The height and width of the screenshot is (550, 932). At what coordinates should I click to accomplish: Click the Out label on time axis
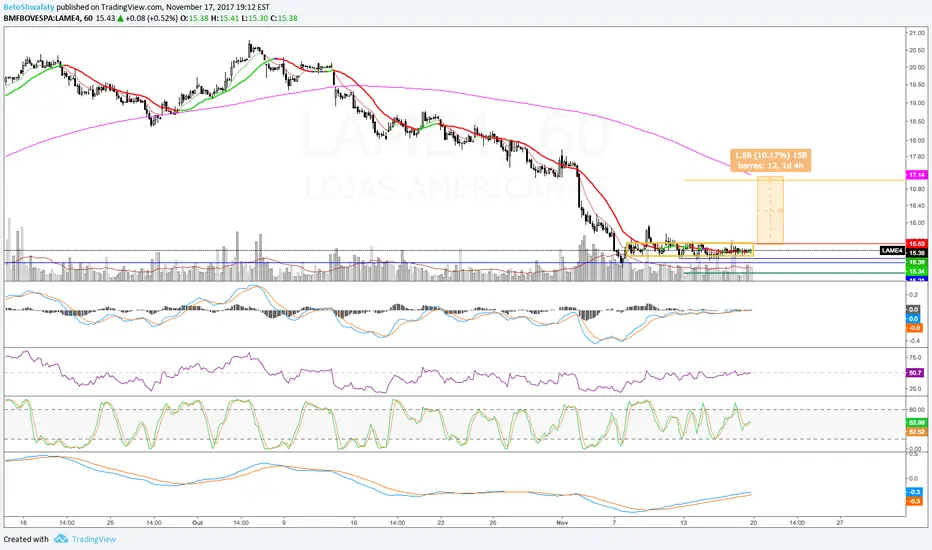pyautogui.click(x=197, y=523)
